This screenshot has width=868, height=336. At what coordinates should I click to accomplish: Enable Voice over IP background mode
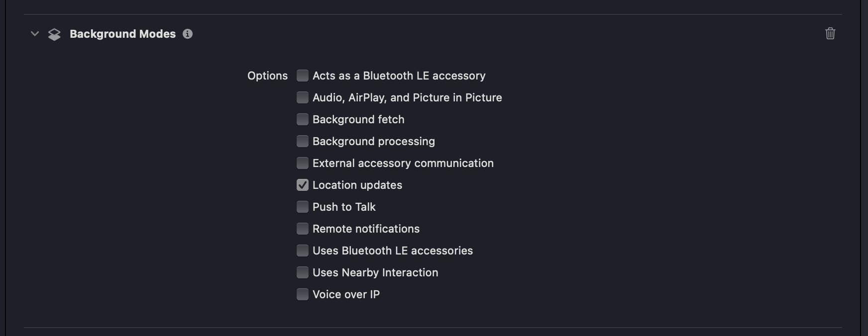pyautogui.click(x=303, y=294)
